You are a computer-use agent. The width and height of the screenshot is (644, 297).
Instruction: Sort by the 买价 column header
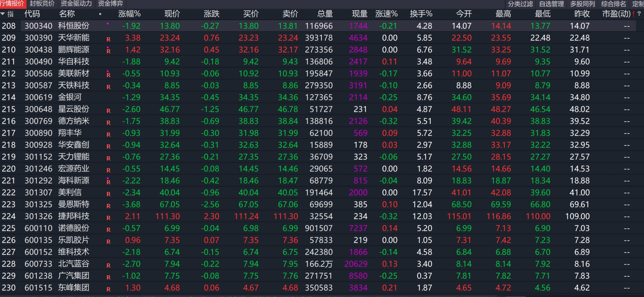click(x=251, y=14)
